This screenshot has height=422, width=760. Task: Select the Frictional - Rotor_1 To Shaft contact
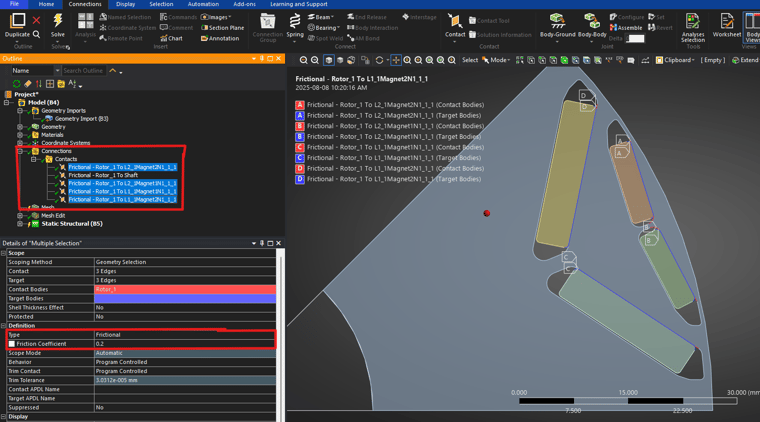pyautogui.click(x=103, y=175)
